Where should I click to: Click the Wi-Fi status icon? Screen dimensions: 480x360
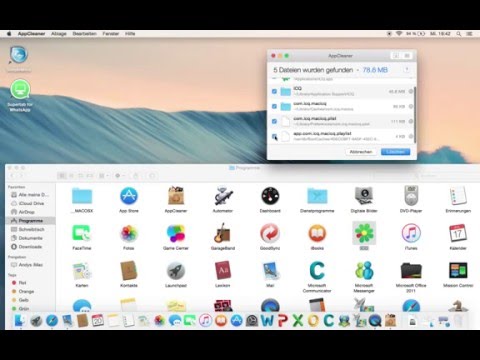[399, 34]
